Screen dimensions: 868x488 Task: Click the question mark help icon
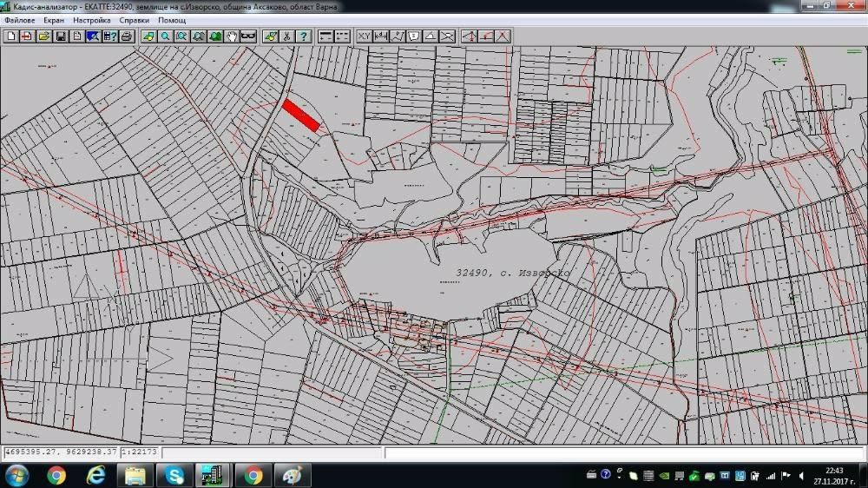pyautogui.click(x=303, y=36)
